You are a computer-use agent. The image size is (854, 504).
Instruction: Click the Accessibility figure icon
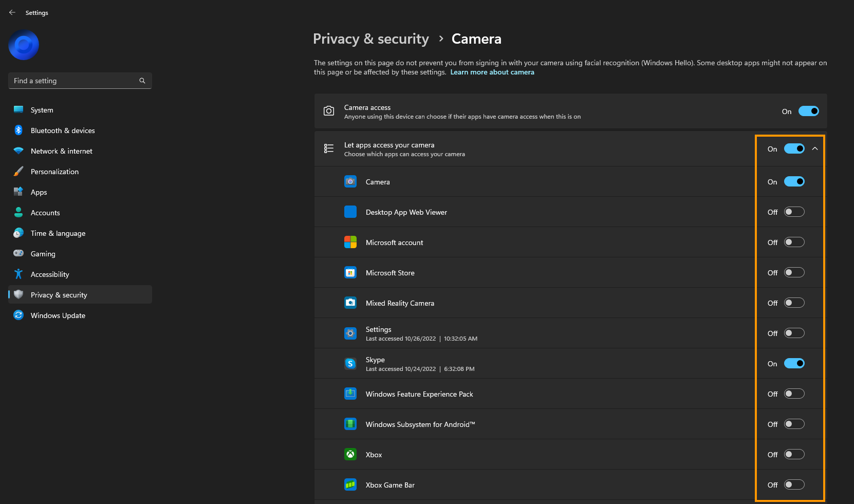coord(18,274)
